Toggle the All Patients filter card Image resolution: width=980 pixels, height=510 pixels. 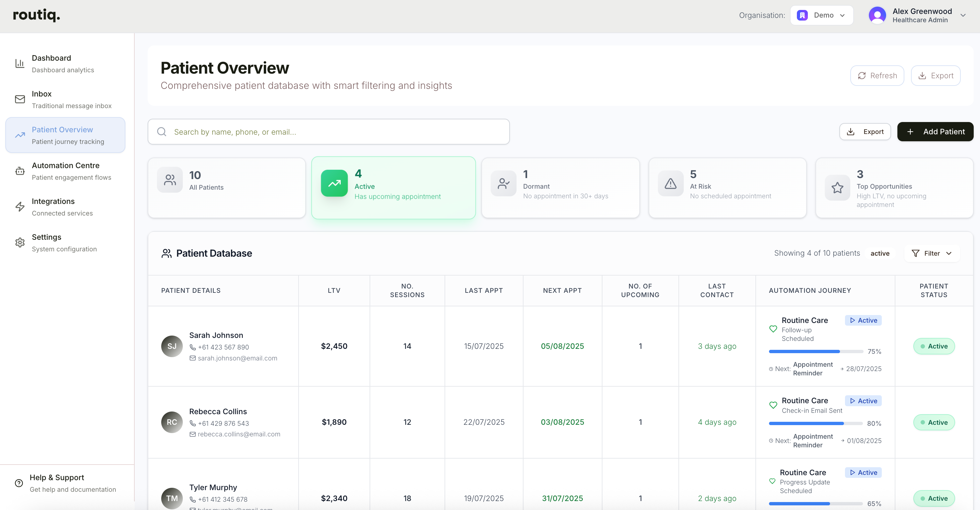[226, 187]
